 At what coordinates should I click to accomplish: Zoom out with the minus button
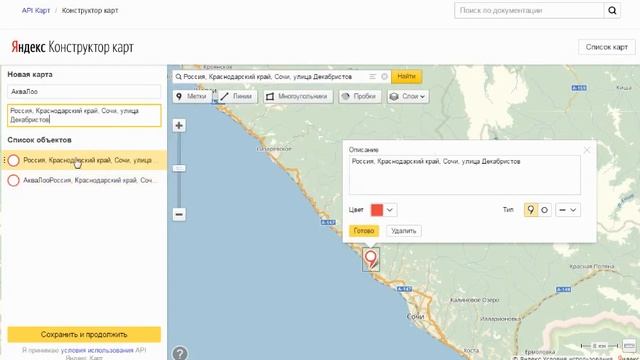[179, 214]
